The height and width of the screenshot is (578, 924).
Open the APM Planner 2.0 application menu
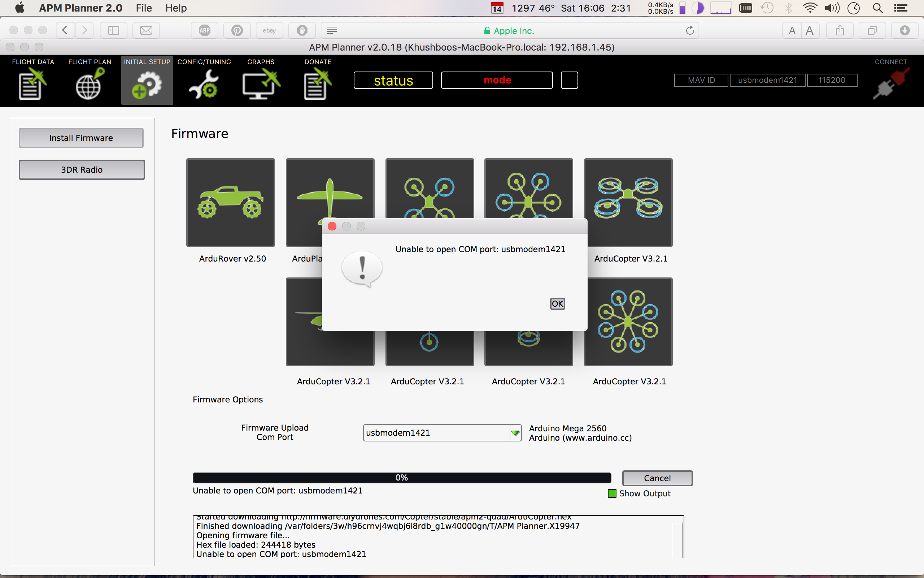tap(80, 8)
